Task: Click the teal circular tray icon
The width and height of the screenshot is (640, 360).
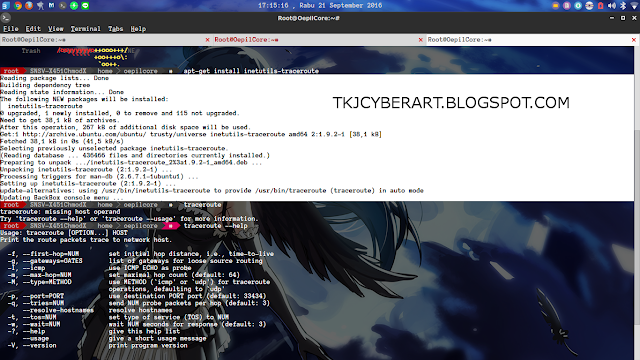Action: pos(578,5)
